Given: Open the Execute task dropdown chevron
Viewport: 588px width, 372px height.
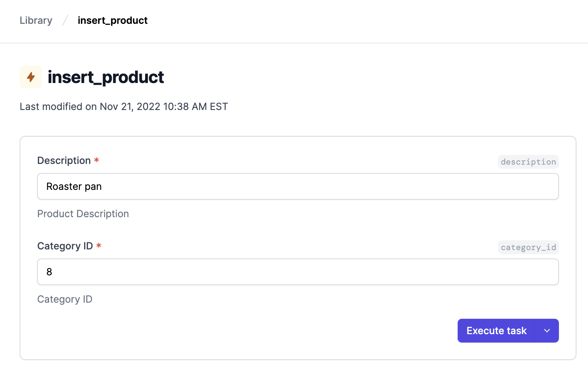Looking at the screenshot, I should (547, 331).
